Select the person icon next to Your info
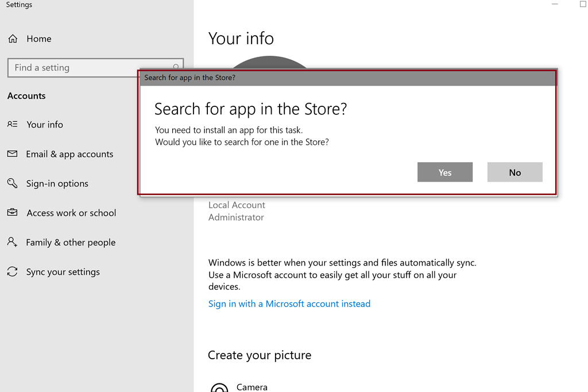This screenshot has height=392, width=588. (x=13, y=125)
